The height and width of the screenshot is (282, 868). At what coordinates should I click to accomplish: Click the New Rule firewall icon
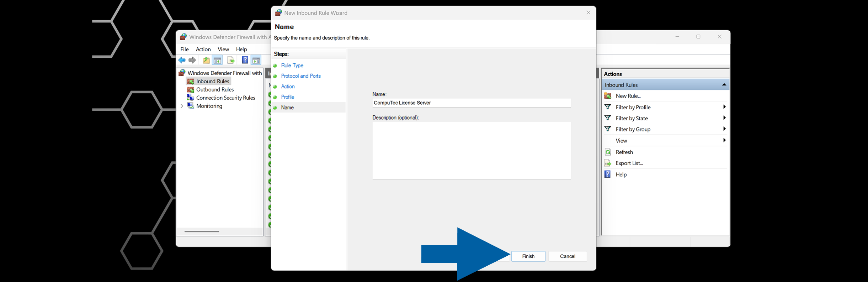point(608,96)
